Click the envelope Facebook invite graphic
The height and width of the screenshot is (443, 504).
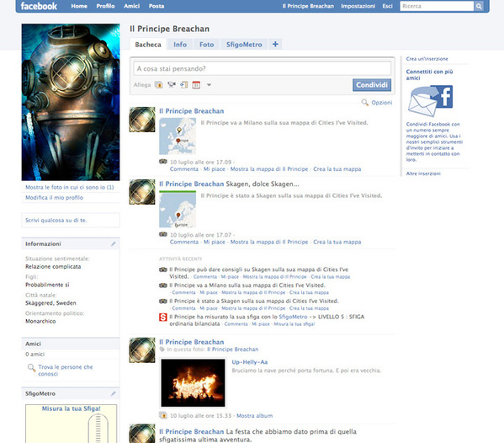tap(430, 101)
